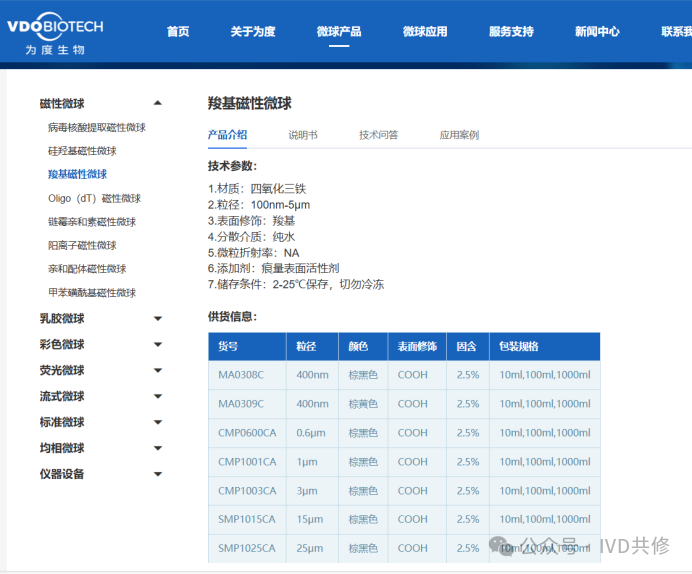Expand the 均相微球 sidebar category
This screenshot has width=692, height=574.
coord(157,448)
